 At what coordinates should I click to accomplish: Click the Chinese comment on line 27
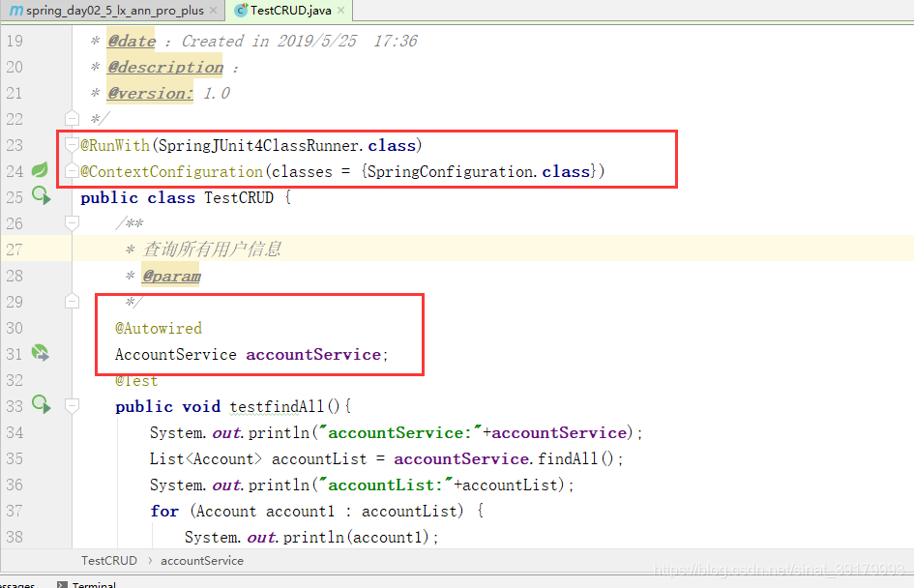tap(212, 250)
